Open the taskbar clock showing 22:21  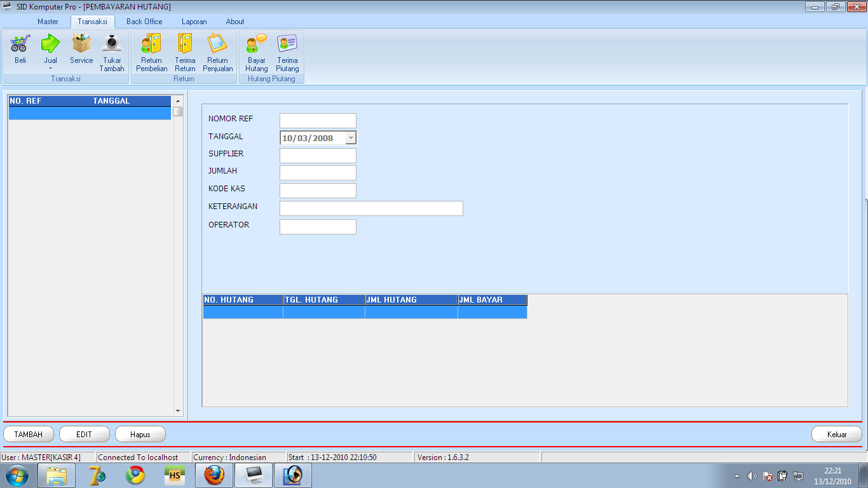click(833, 476)
